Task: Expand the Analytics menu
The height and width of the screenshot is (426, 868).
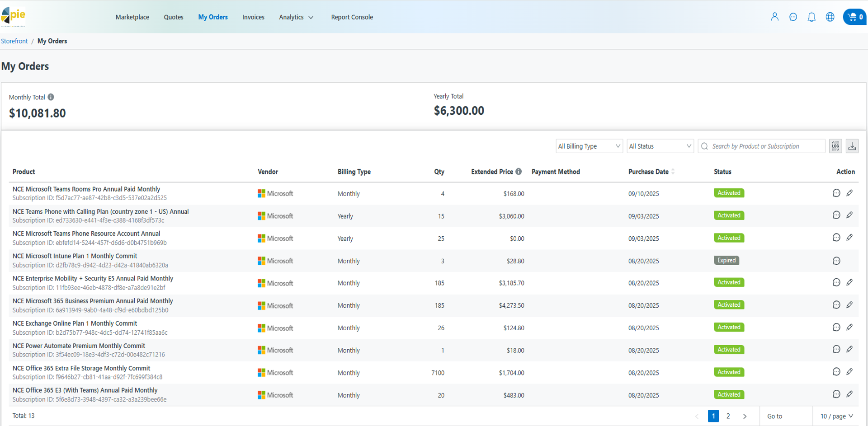Action: pyautogui.click(x=296, y=17)
